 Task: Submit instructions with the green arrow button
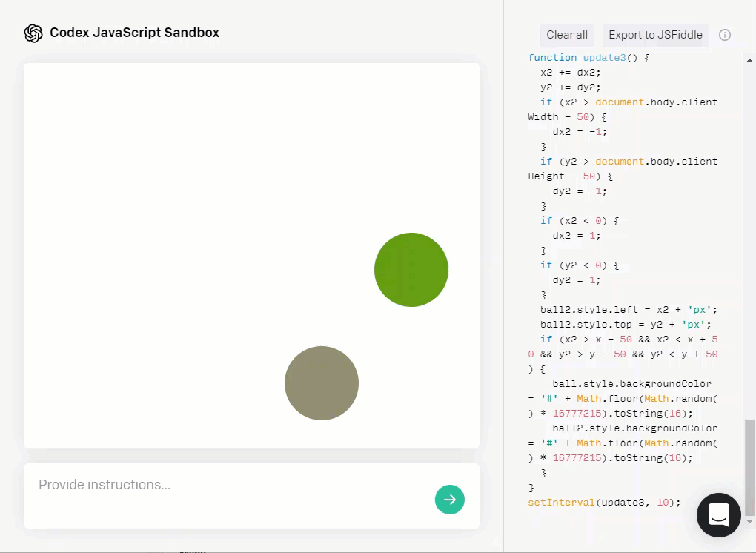click(x=449, y=500)
